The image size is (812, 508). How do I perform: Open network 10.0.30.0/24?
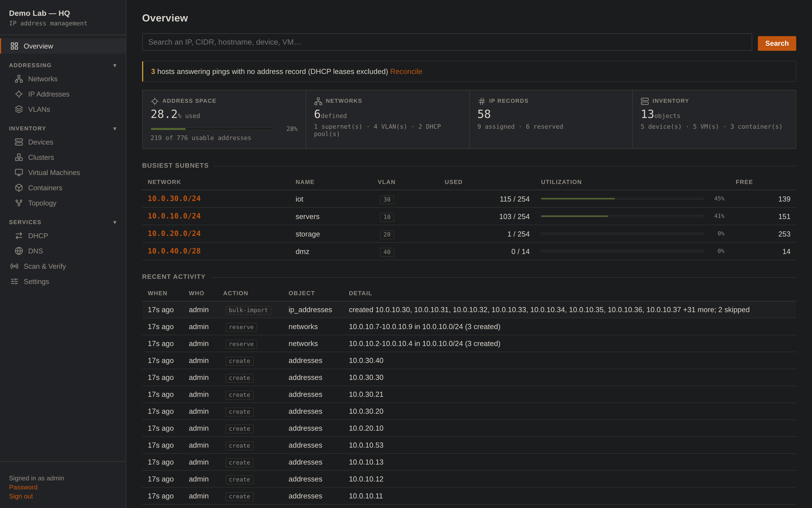pos(174,199)
